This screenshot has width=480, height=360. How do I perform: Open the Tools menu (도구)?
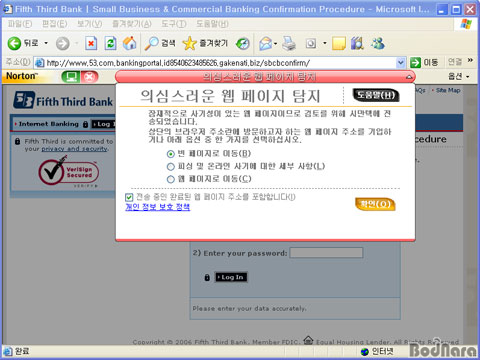click(173, 24)
